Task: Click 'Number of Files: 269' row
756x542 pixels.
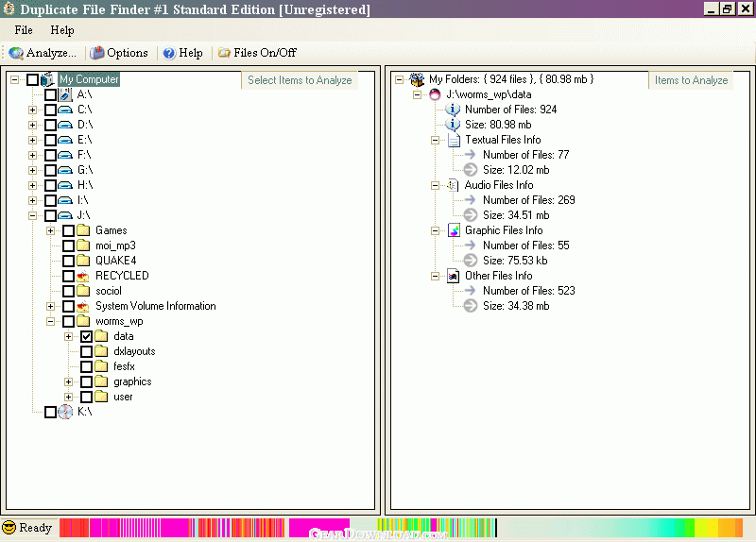Action: coord(529,200)
